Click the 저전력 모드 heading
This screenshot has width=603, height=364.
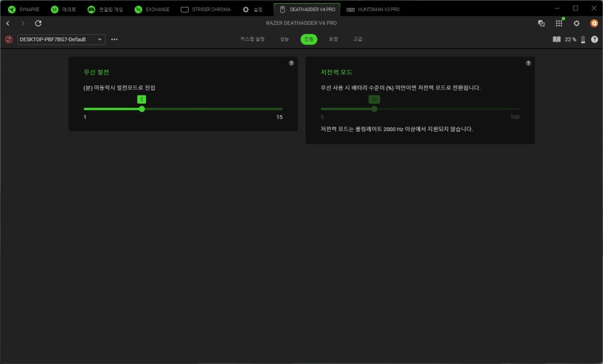336,72
